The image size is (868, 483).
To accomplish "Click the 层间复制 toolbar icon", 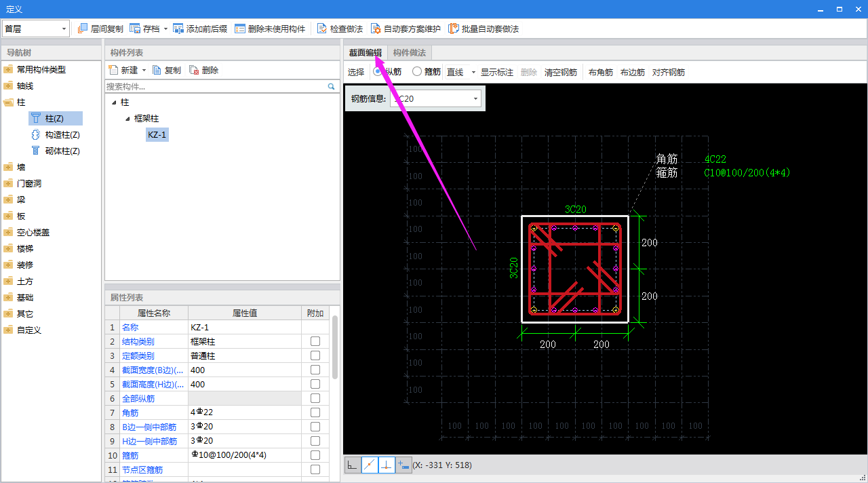I will (83, 28).
